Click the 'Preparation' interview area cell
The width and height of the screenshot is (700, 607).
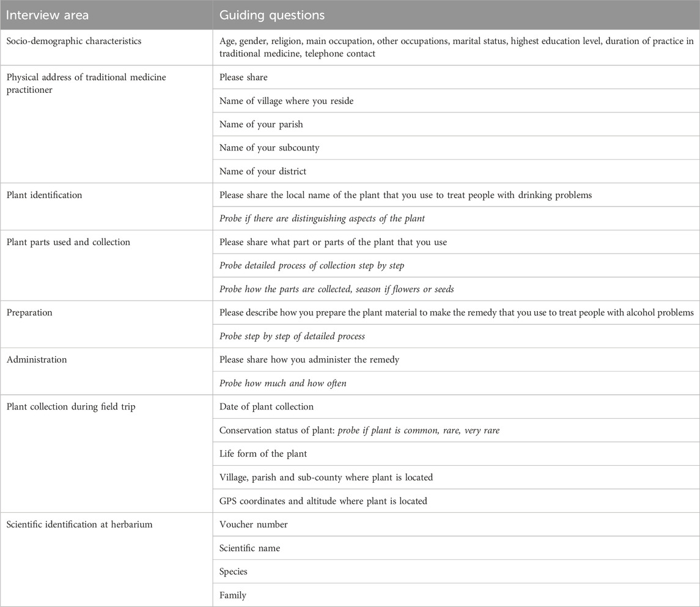click(x=106, y=325)
